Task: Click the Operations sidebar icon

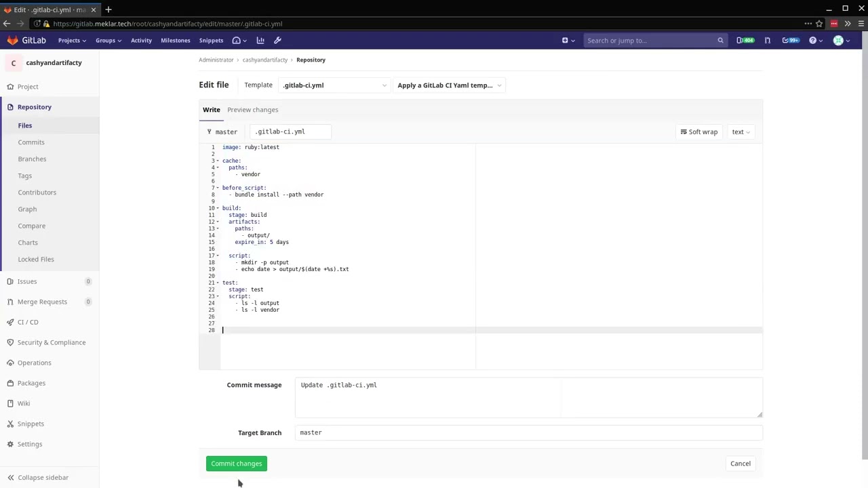Action: pyautogui.click(x=10, y=363)
